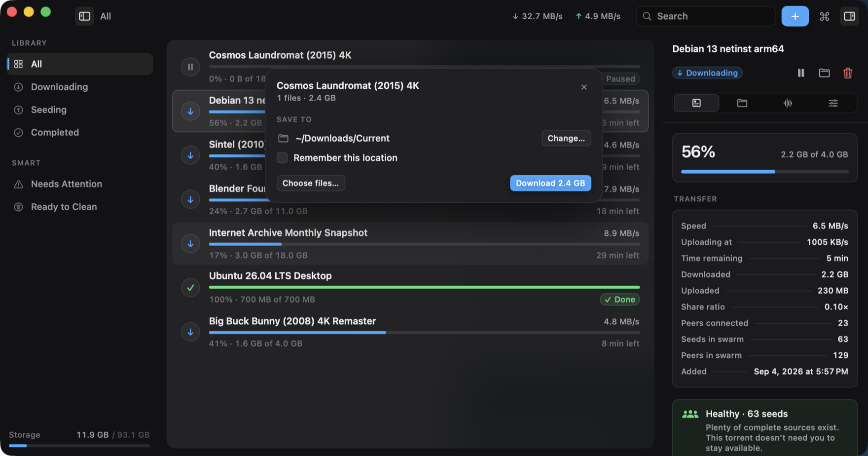Click the download arrow icon for Internet Archive Snapshot
This screenshot has width=868, height=456.
coord(190,243)
